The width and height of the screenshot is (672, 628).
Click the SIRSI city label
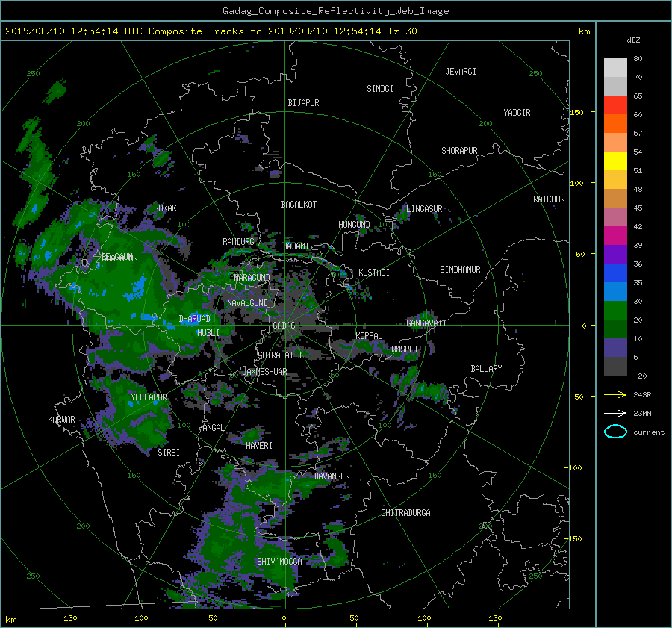coord(169,453)
